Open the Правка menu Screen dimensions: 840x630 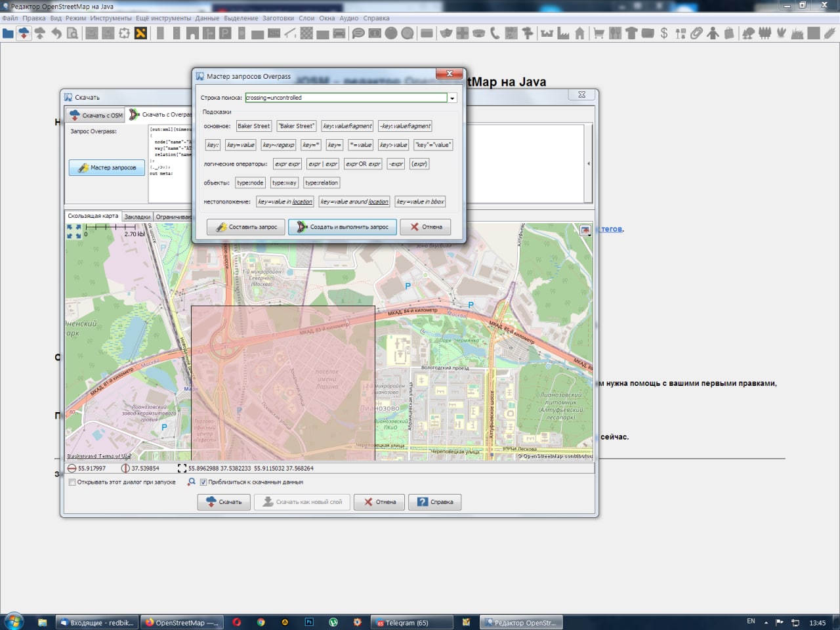[x=34, y=18]
